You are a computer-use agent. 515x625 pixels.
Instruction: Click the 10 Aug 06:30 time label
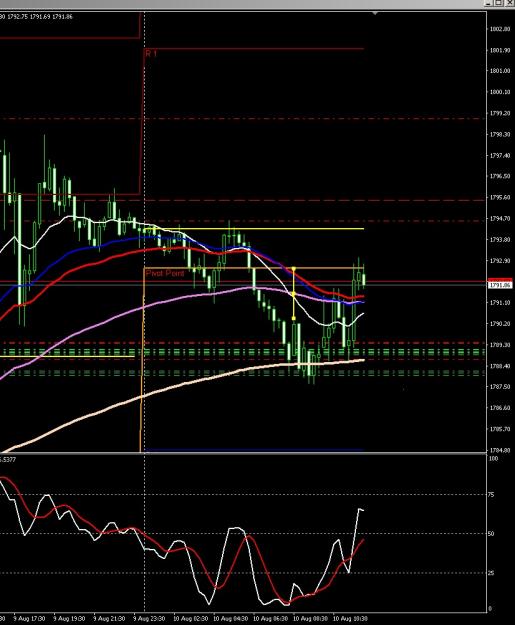(270, 619)
